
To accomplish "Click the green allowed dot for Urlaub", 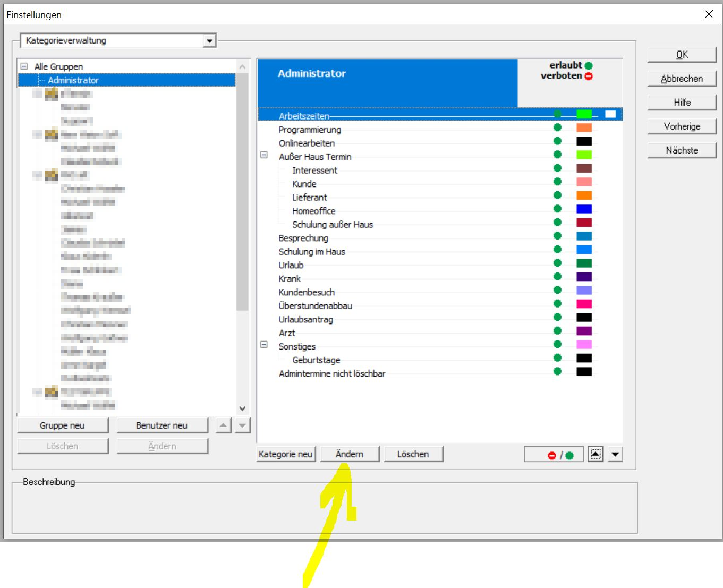I will pos(557,263).
